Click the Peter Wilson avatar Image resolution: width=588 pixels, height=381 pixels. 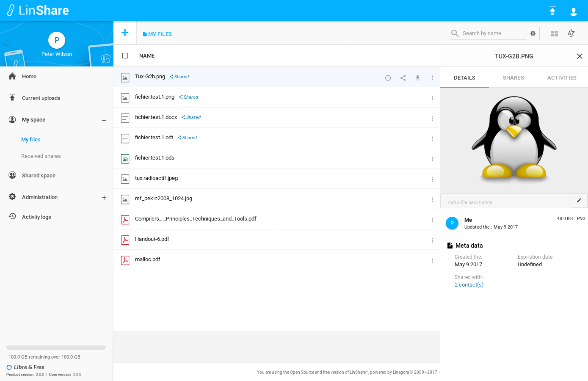point(57,40)
